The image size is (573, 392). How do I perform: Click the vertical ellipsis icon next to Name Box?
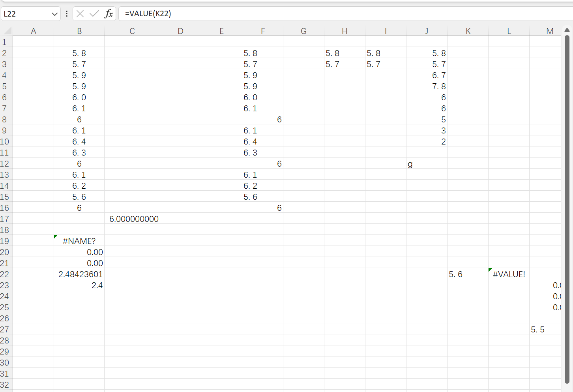(x=66, y=13)
